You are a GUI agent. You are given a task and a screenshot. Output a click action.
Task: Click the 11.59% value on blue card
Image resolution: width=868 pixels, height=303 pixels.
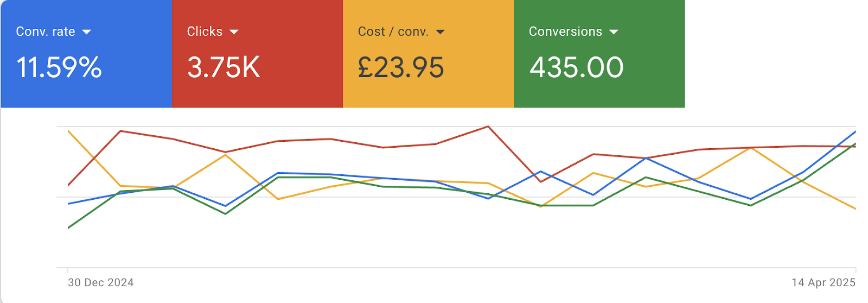[59, 68]
